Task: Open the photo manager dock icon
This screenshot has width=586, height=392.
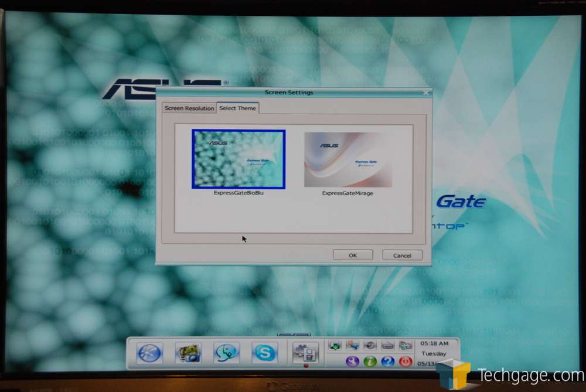Action: tap(188, 353)
